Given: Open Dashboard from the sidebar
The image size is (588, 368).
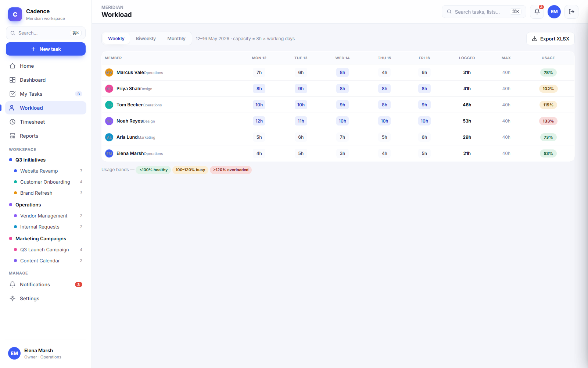Looking at the screenshot, I should coord(46,80).
